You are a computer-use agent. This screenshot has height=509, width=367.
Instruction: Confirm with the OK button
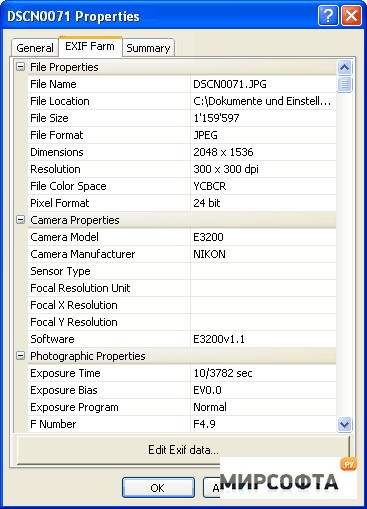tap(158, 488)
